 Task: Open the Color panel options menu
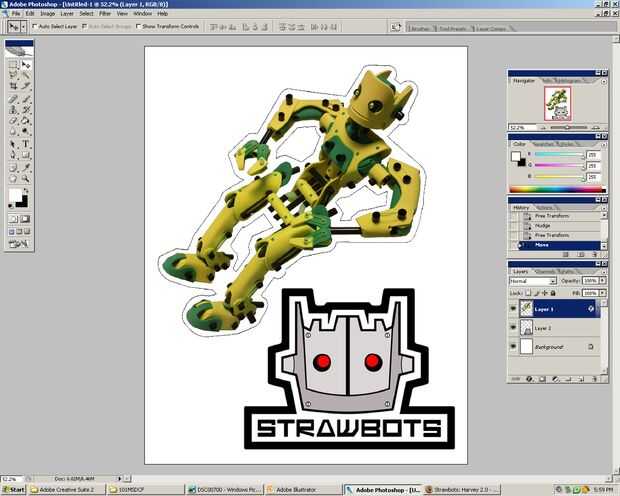tap(603, 145)
